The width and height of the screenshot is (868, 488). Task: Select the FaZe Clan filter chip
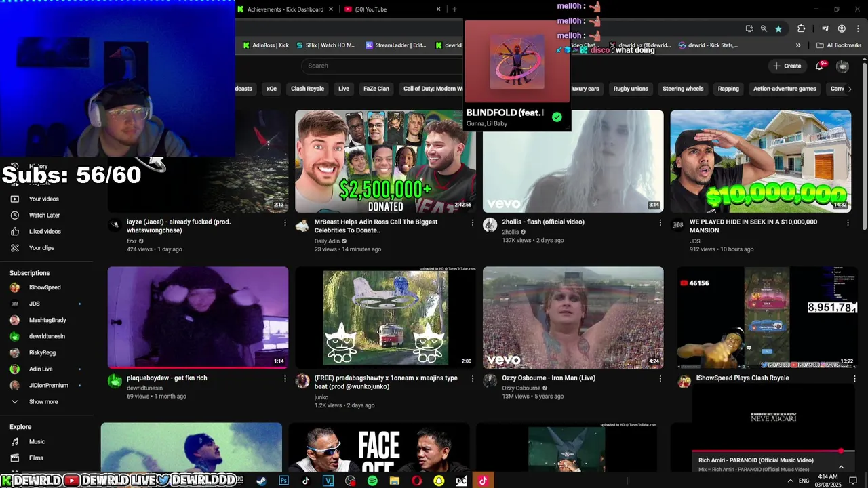tap(376, 89)
